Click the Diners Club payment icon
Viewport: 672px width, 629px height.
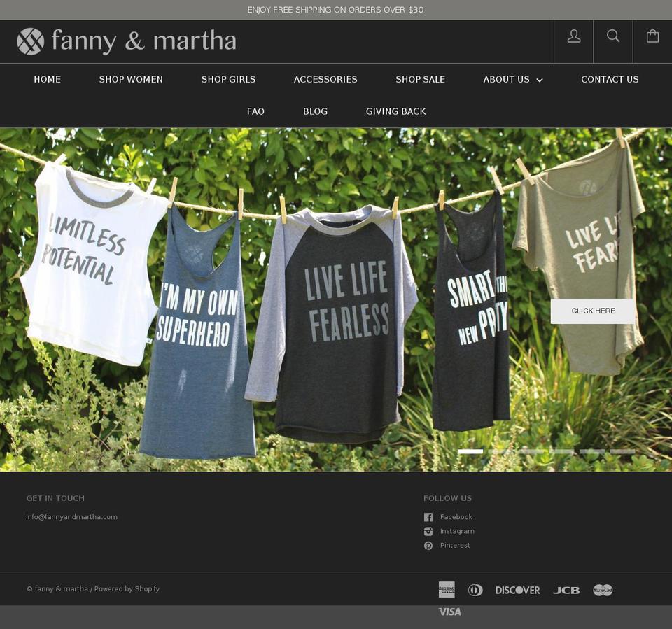(x=475, y=590)
